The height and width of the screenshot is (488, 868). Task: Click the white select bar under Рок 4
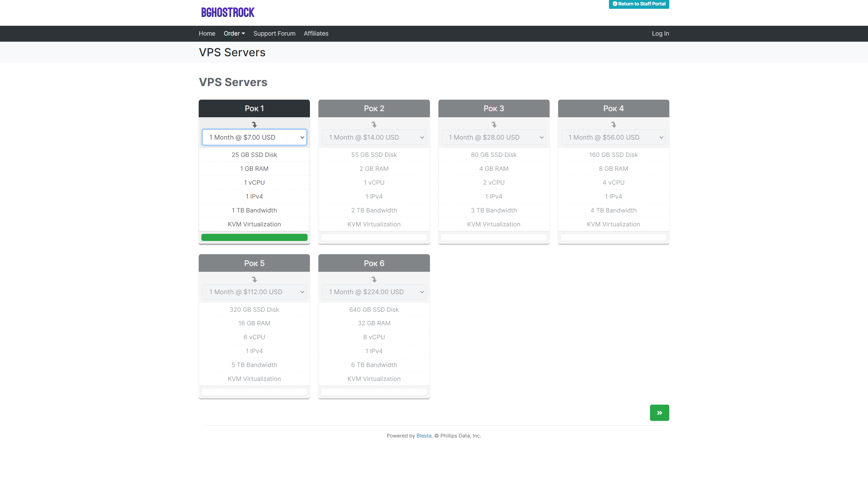coord(614,238)
